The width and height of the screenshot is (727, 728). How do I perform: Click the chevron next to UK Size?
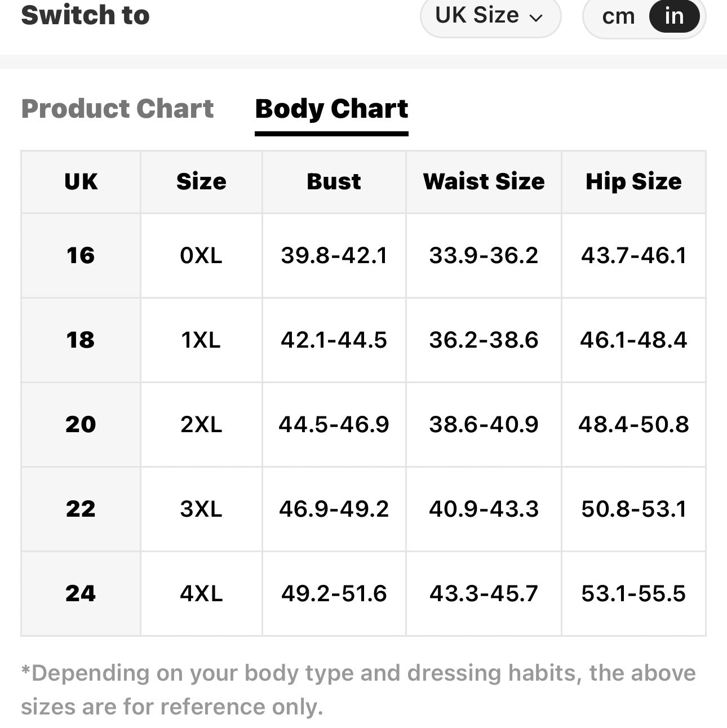536,18
